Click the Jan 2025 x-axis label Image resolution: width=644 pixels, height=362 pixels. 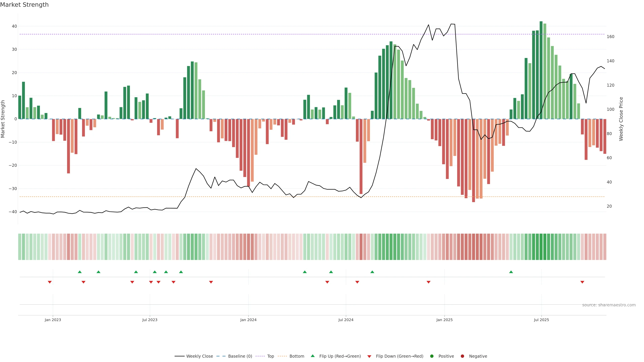click(x=444, y=320)
